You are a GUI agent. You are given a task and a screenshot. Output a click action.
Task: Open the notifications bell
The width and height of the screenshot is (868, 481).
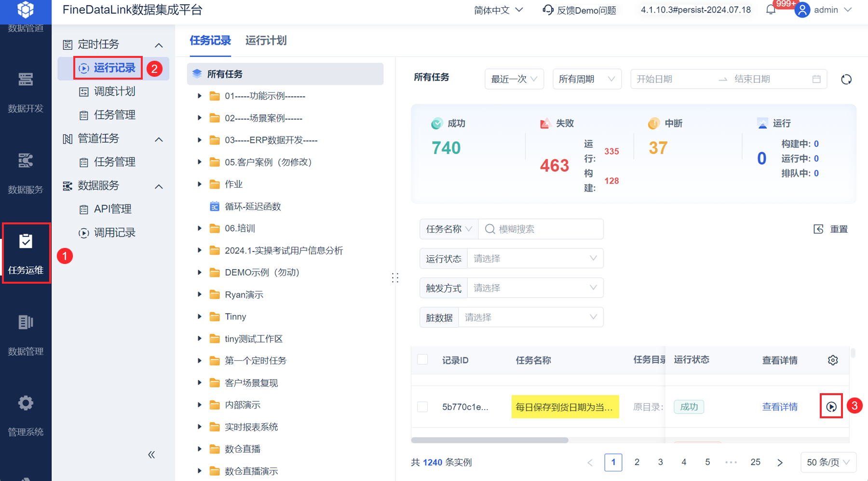tap(771, 10)
